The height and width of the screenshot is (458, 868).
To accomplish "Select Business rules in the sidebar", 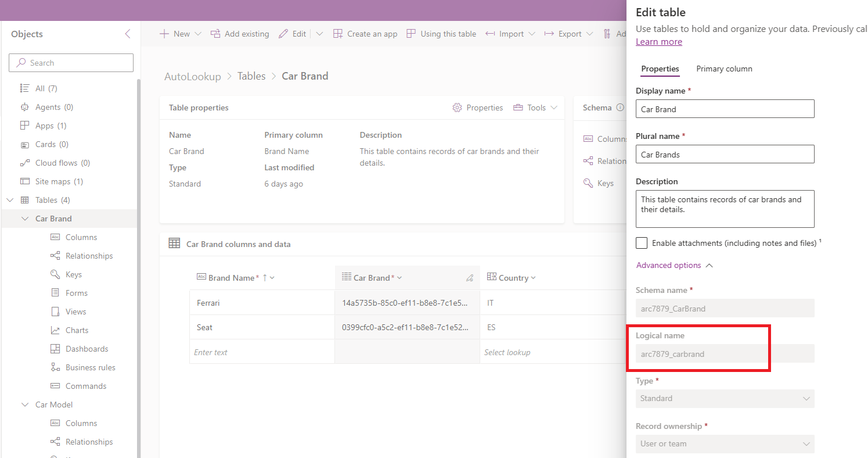I will click(89, 367).
